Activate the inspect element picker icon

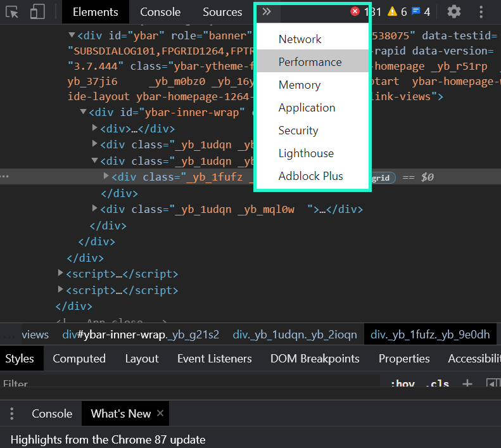pyautogui.click(x=12, y=12)
